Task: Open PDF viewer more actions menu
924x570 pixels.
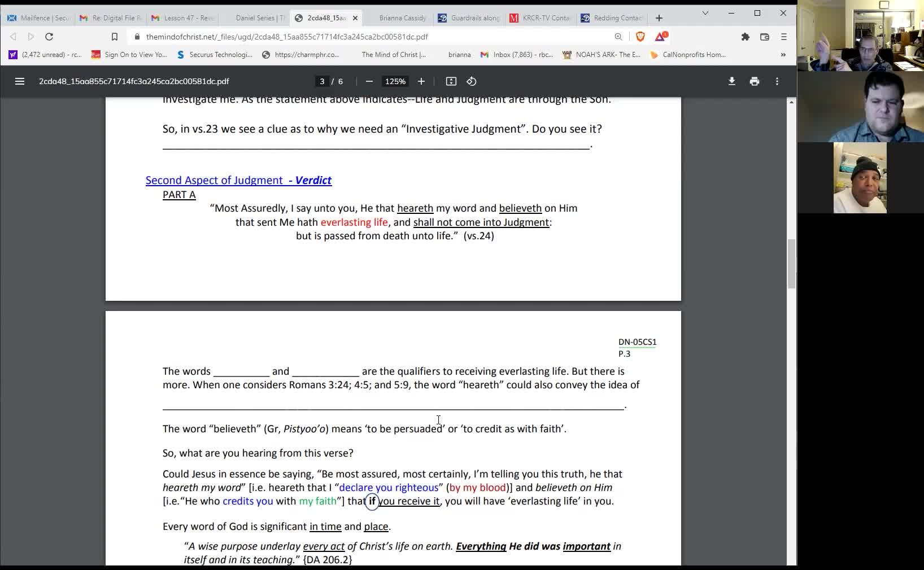Action: 777,81
